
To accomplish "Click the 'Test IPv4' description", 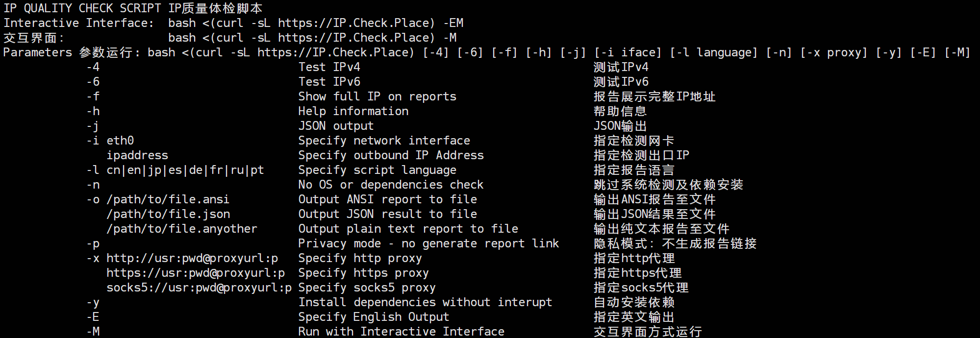I will click(x=329, y=67).
